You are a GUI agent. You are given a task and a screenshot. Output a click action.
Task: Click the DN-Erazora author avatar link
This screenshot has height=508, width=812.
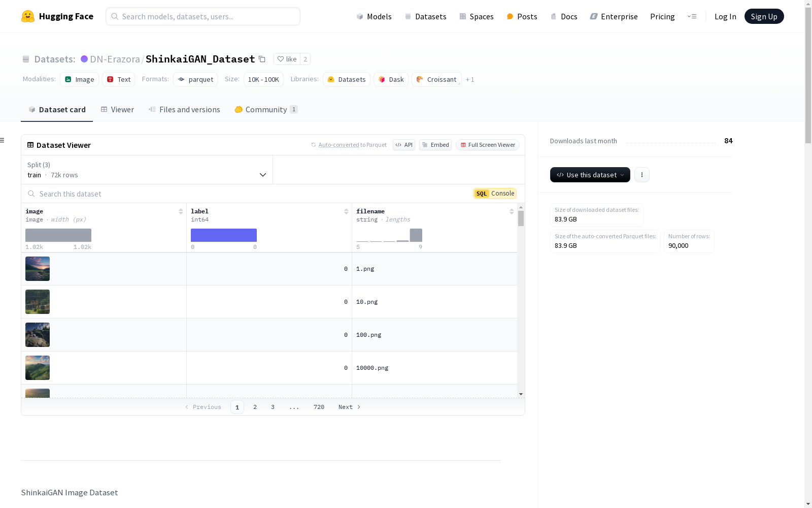coord(84,59)
